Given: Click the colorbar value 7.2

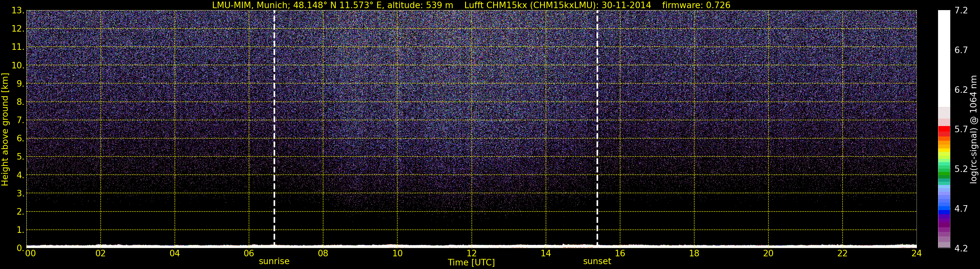Looking at the screenshot, I should click(961, 10).
